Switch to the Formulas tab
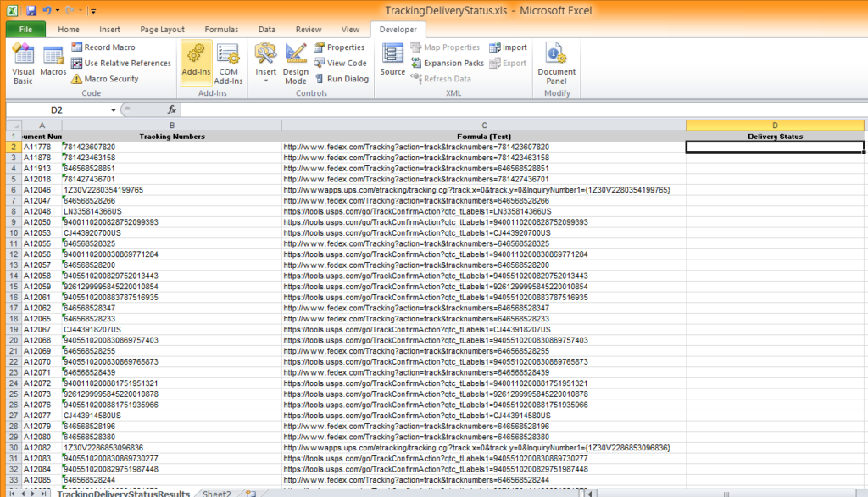This screenshot has height=497, width=868. coord(221,30)
